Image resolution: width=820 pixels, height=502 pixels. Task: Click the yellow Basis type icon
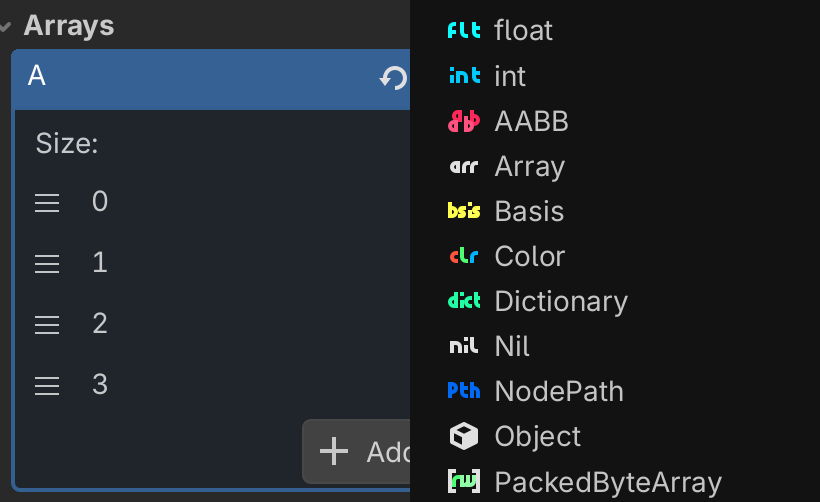tap(464, 211)
